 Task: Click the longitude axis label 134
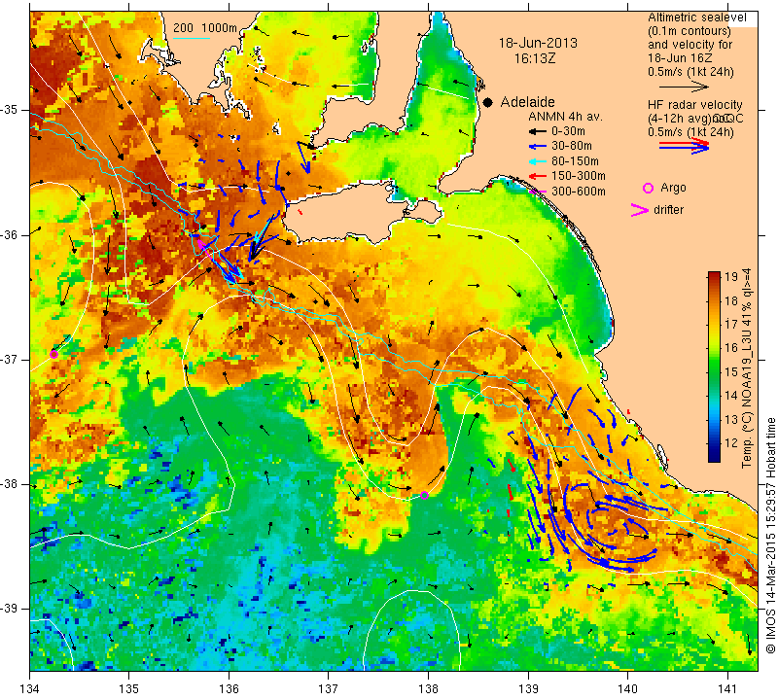click(x=30, y=688)
